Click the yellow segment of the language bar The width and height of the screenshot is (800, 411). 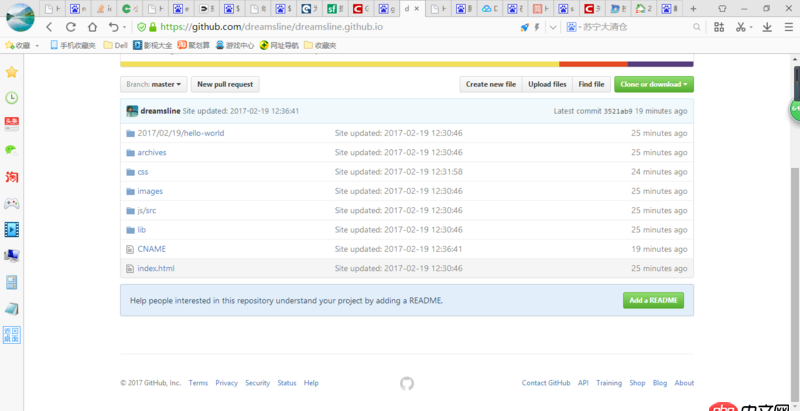(x=340, y=64)
